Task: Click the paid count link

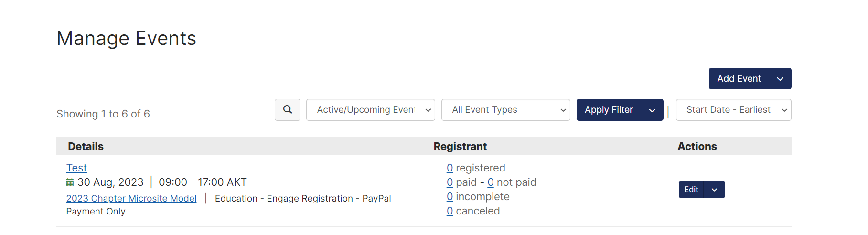Action: (x=450, y=182)
